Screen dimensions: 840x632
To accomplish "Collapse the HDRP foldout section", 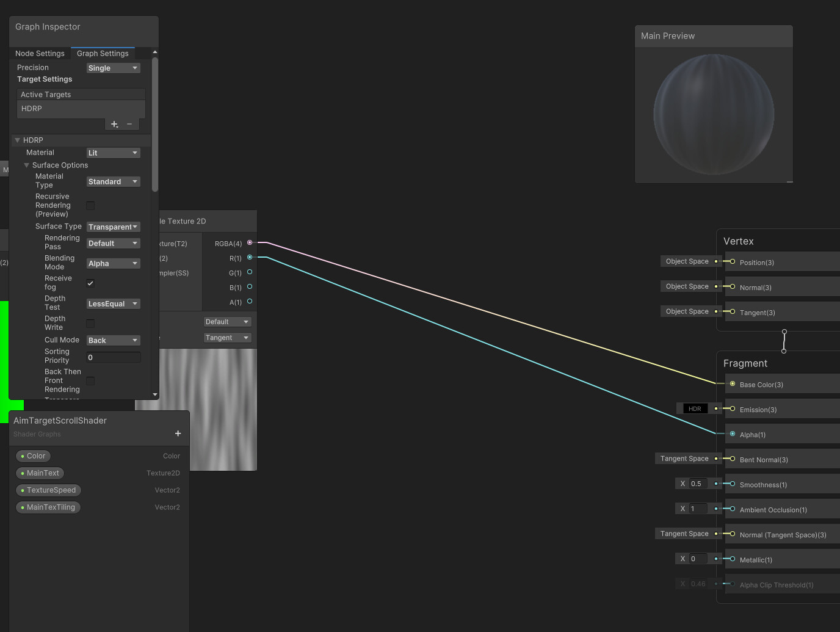I will (x=18, y=140).
